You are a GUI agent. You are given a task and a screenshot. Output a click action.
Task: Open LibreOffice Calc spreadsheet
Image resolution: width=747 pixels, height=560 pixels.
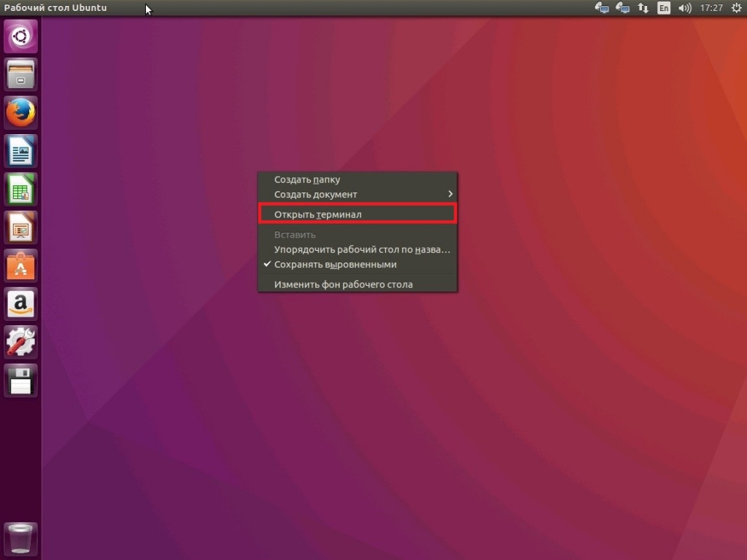20,190
